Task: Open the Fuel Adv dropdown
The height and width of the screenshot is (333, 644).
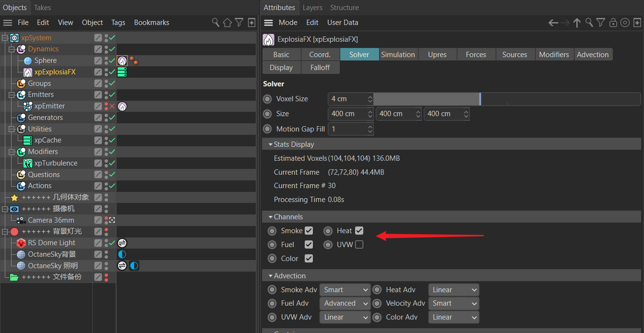Action: tap(345, 303)
